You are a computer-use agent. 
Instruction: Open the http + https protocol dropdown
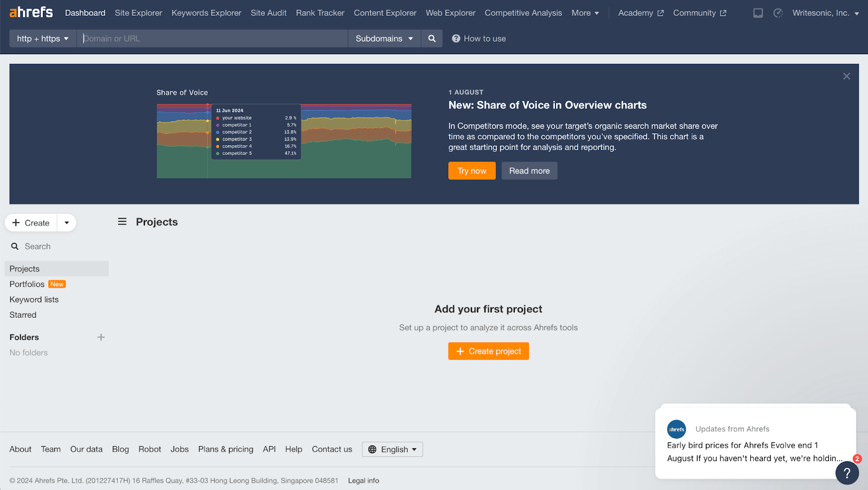(42, 38)
